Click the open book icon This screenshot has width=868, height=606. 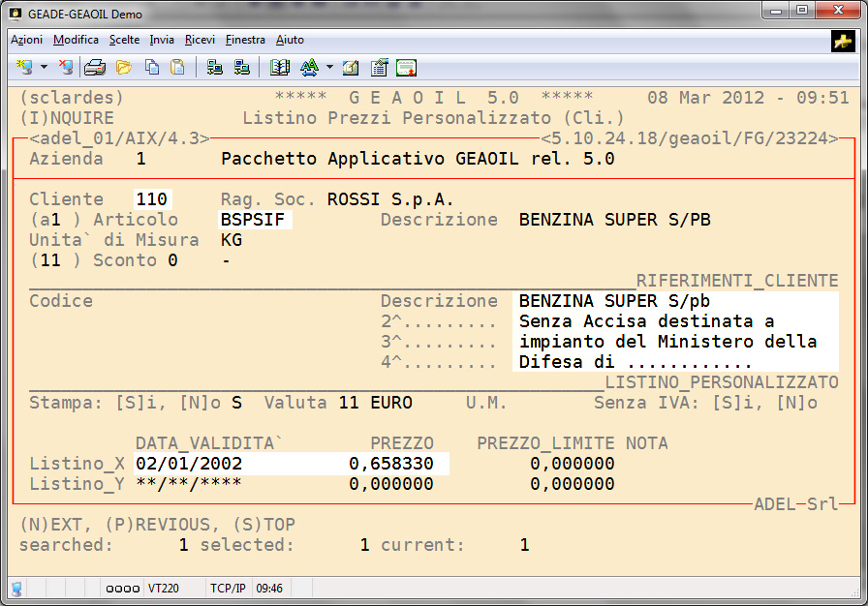(x=280, y=68)
